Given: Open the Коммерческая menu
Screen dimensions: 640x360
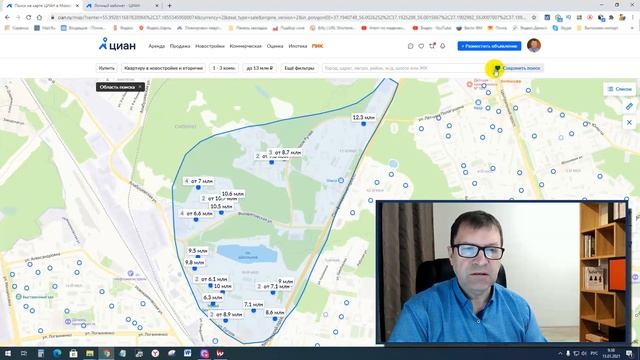Looking at the screenshot, I should click(246, 46).
